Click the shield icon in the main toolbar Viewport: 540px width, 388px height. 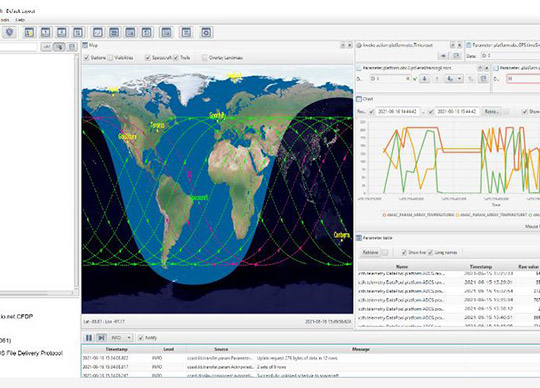(x=9, y=32)
